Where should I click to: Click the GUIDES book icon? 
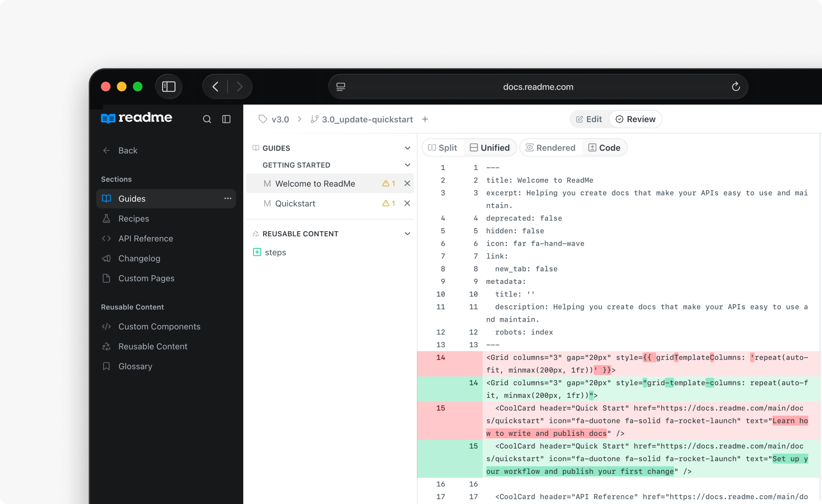click(x=256, y=148)
